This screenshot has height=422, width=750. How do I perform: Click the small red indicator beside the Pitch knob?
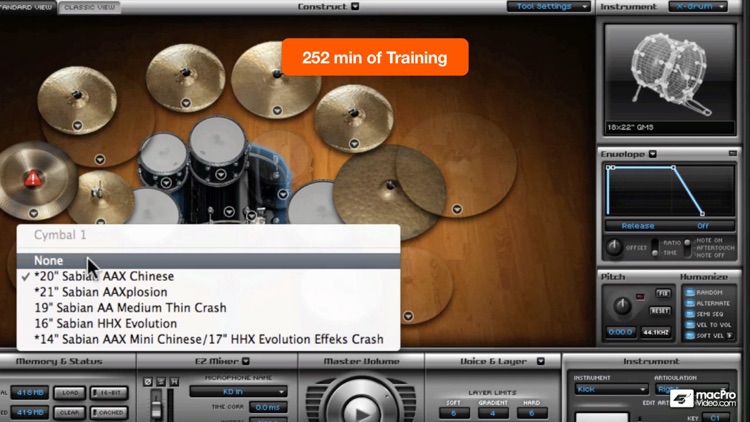640,297
